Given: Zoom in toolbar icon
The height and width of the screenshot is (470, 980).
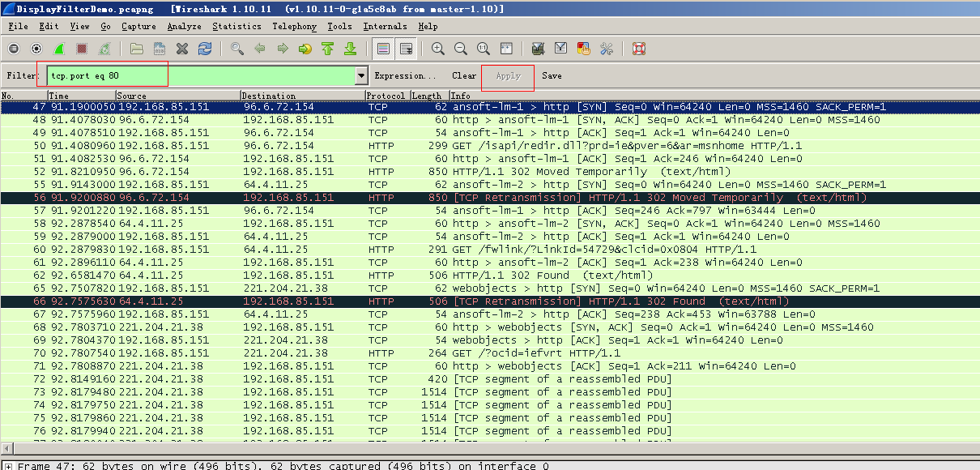Looking at the screenshot, I should (x=438, y=49).
